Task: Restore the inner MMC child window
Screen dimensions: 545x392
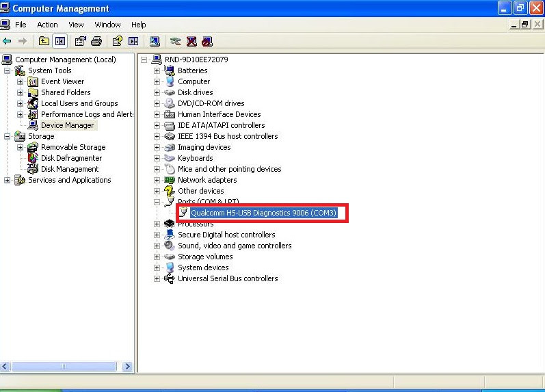Action: tap(525, 25)
